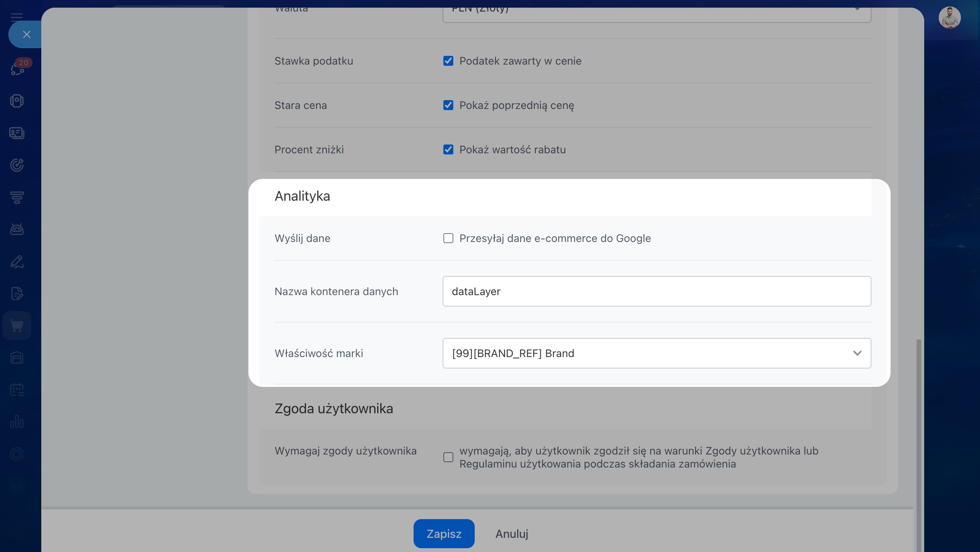Open the funnel filter sidebar icon

17,197
